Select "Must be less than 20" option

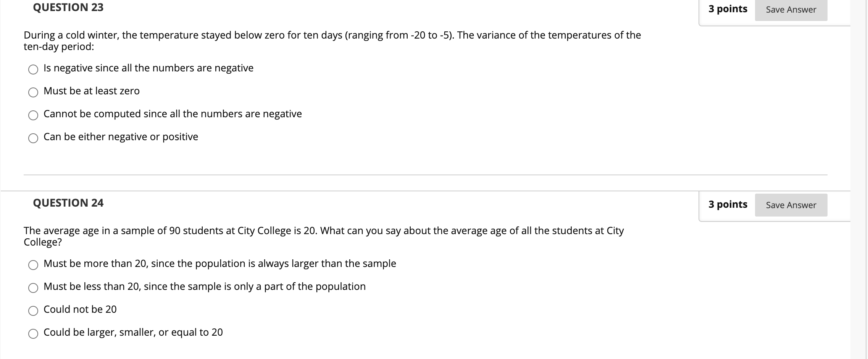click(205, 286)
